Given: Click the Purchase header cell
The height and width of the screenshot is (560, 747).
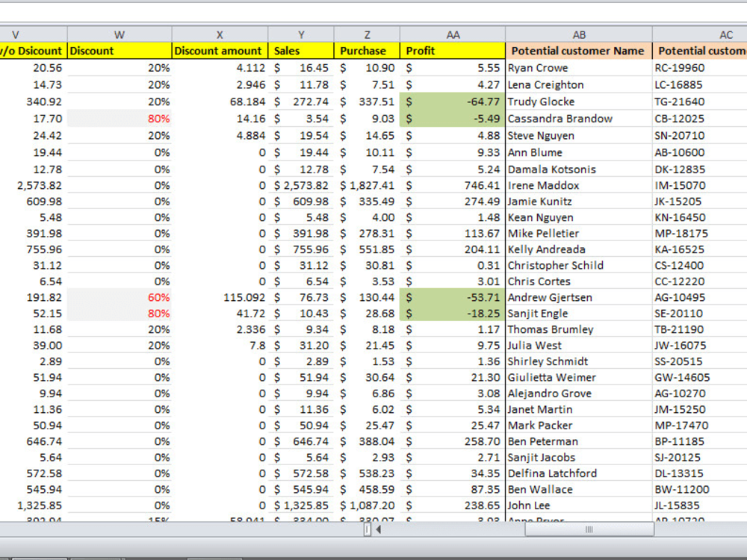Looking at the screenshot, I should click(x=367, y=51).
